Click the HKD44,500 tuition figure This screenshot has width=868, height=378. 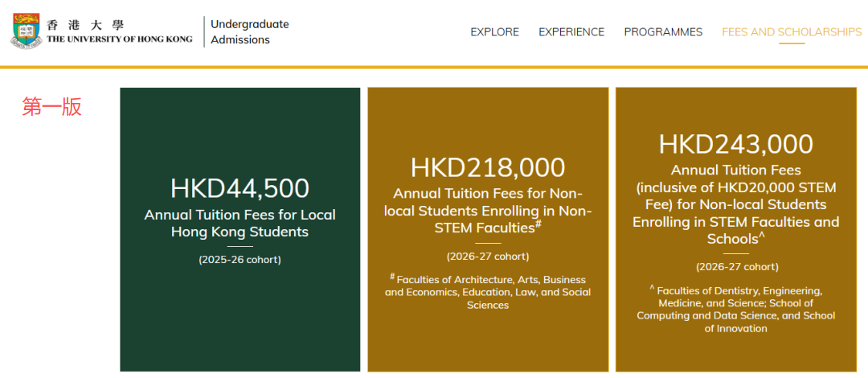pyautogui.click(x=240, y=188)
